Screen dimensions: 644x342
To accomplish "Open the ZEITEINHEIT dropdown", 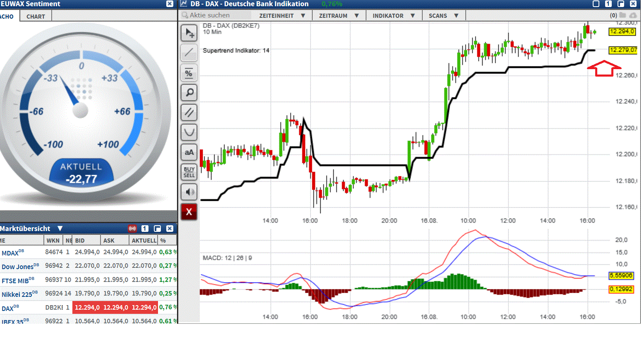I will tap(282, 15).
